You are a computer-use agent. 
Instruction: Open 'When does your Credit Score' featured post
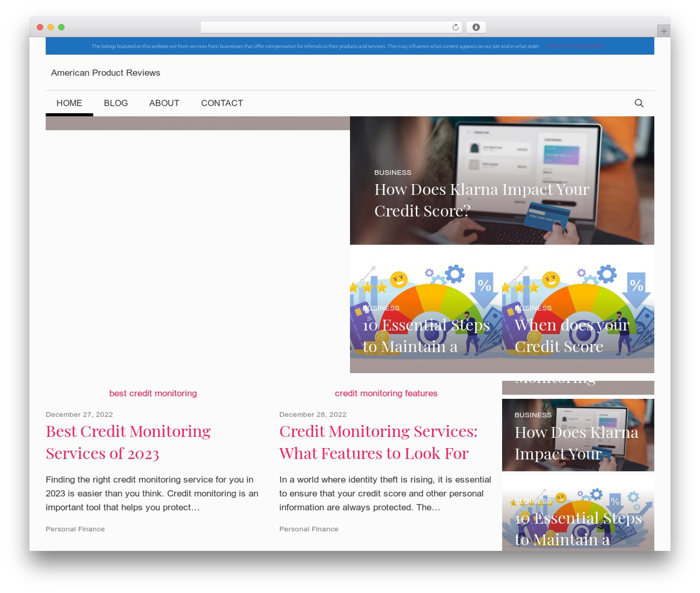[572, 336]
